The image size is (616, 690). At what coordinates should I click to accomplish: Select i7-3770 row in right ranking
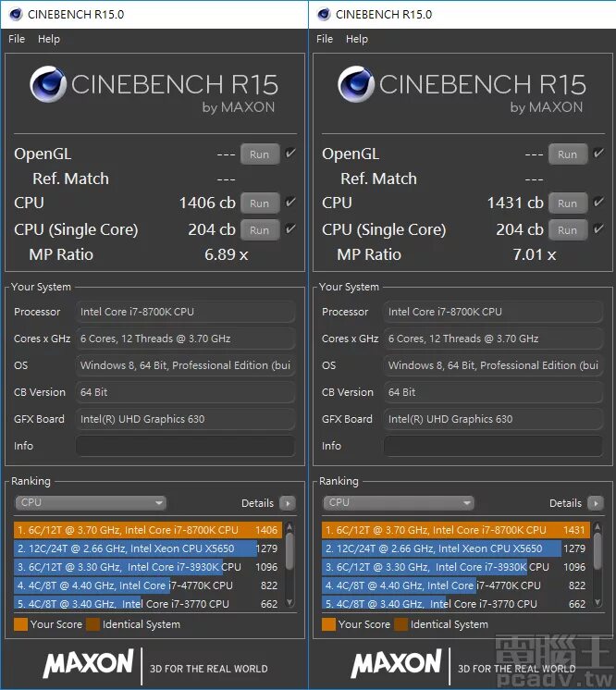click(456, 603)
